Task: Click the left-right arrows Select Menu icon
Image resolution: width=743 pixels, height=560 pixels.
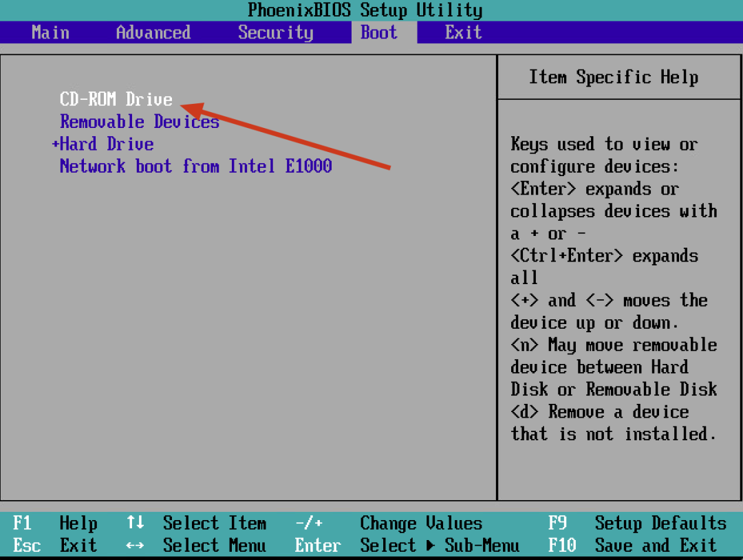Action: [135, 546]
